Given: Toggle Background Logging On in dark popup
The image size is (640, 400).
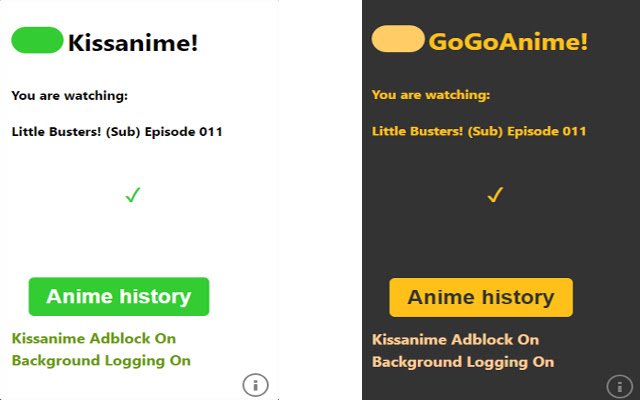Looking at the screenshot, I should pos(462,362).
